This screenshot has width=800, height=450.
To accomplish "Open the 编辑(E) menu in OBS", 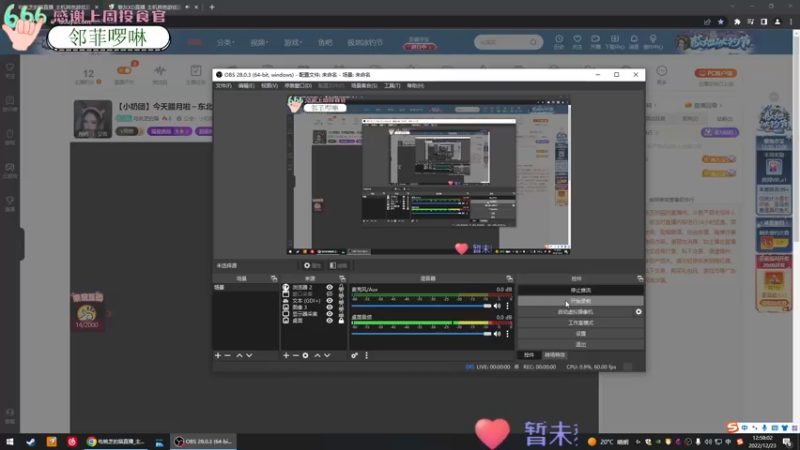I will tap(246, 86).
